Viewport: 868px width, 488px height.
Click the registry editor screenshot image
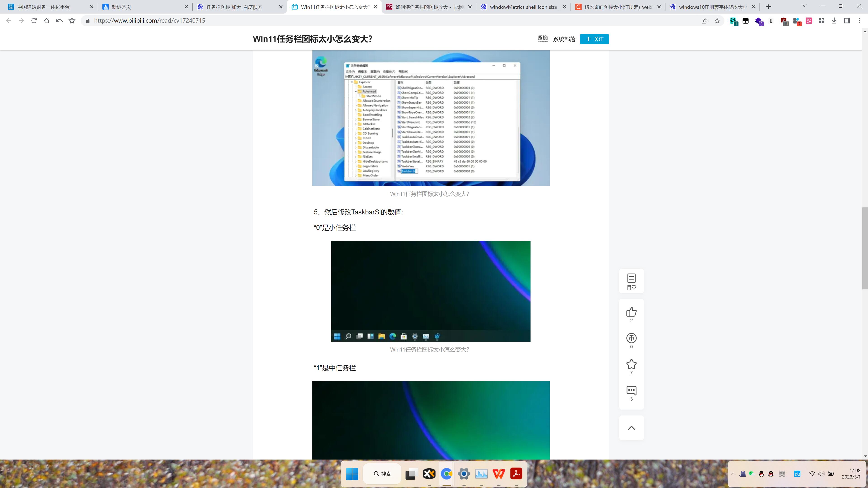click(431, 118)
